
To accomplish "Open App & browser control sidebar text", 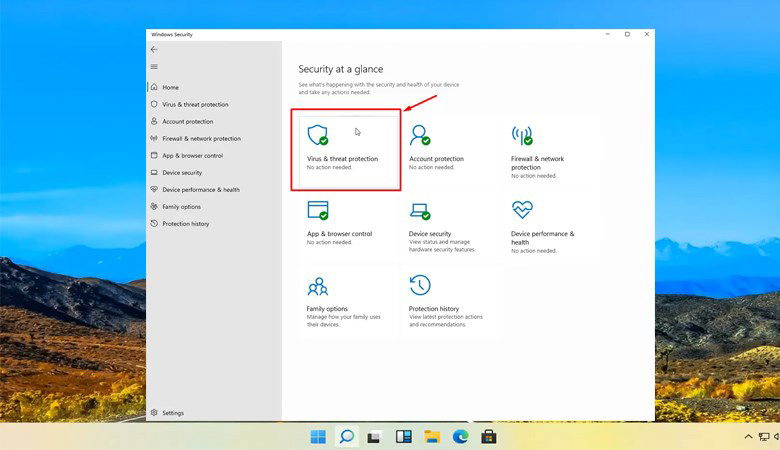I will point(193,156).
